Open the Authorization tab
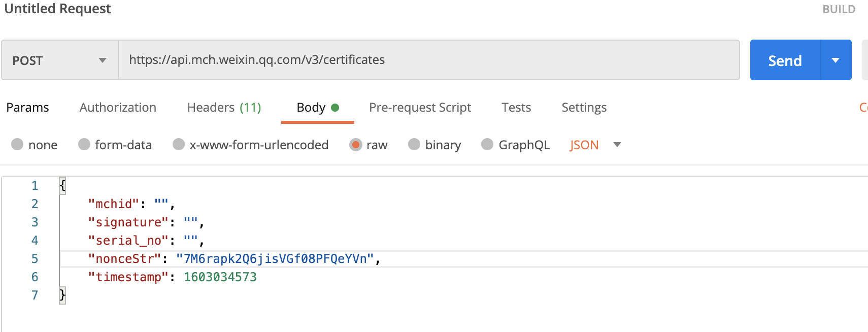The image size is (868, 332). tap(118, 108)
